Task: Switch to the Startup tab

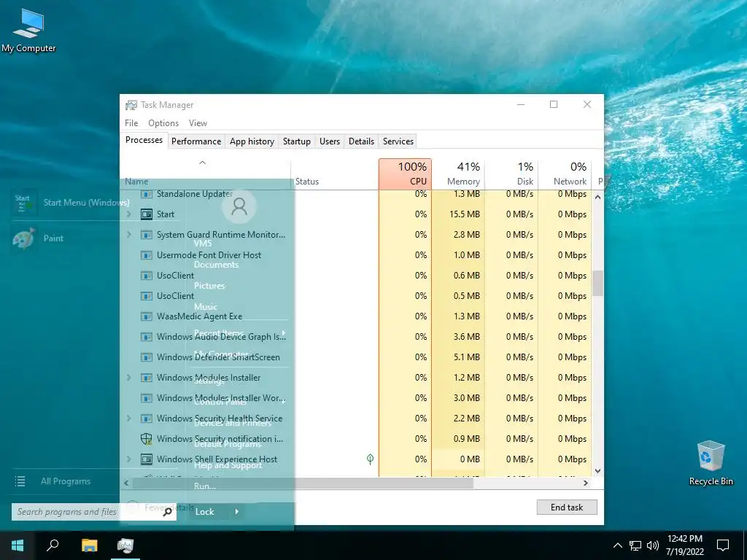Action: coord(296,141)
